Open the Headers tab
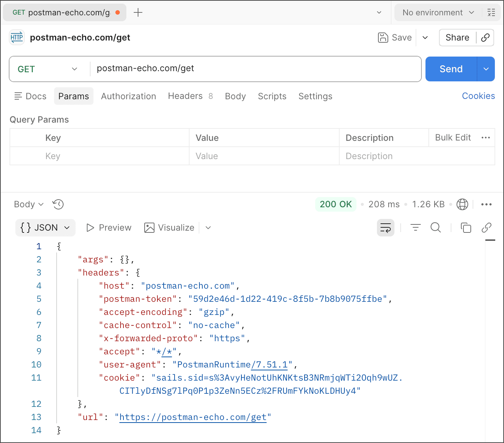The width and height of the screenshot is (504, 443). pyautogui.click(x=186, y=96)
